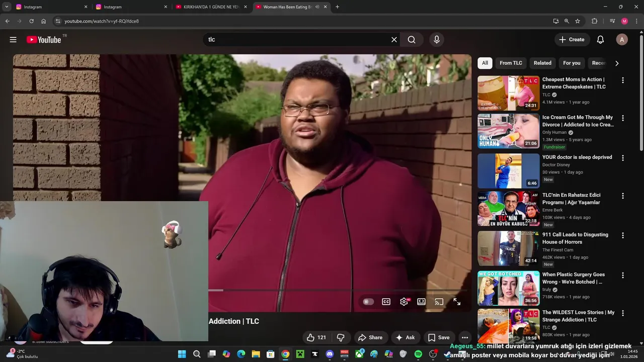Open Microsoft Edge from the taskbar

tap(241, 354)
